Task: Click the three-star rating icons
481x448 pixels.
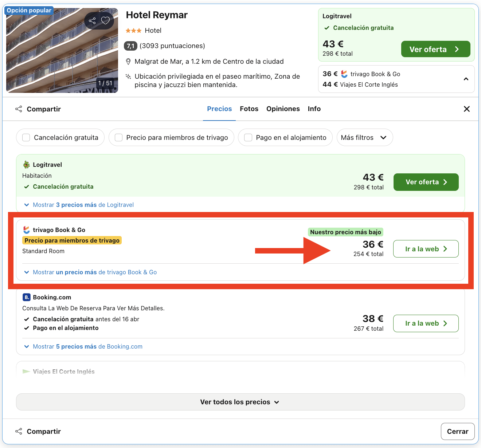Action: click(133, 31)
